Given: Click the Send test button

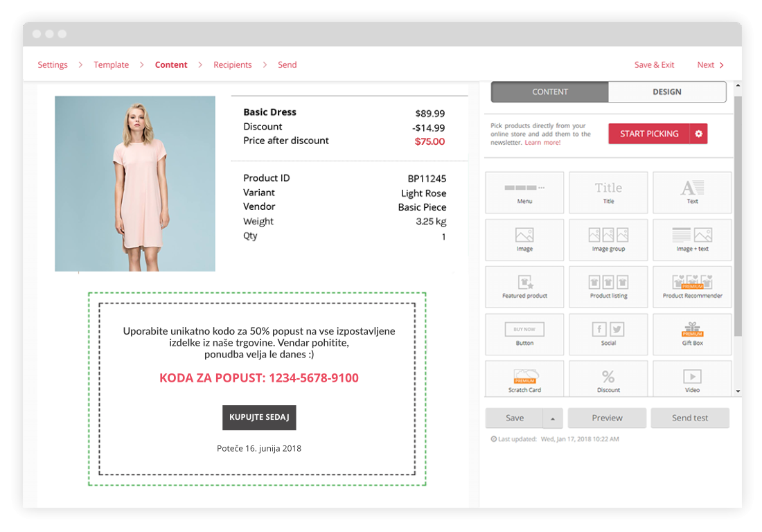Looking at the screenshot, I should click(689, 418).
